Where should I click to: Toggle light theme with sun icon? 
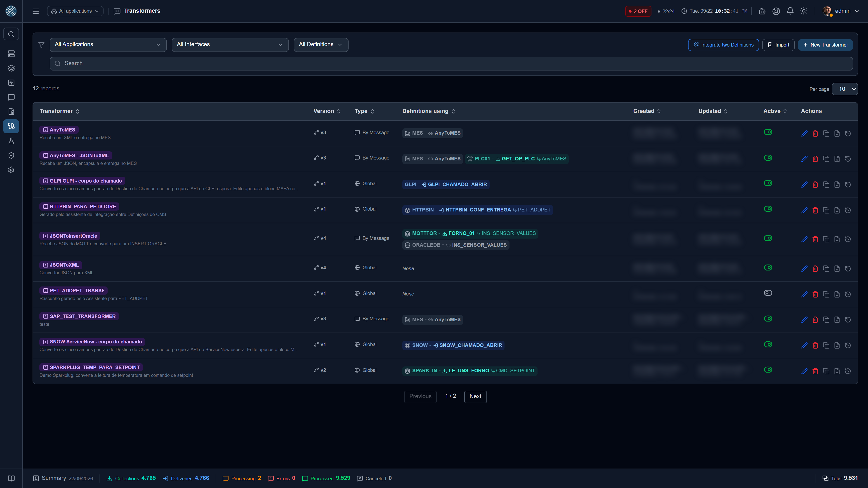[804, 11]
